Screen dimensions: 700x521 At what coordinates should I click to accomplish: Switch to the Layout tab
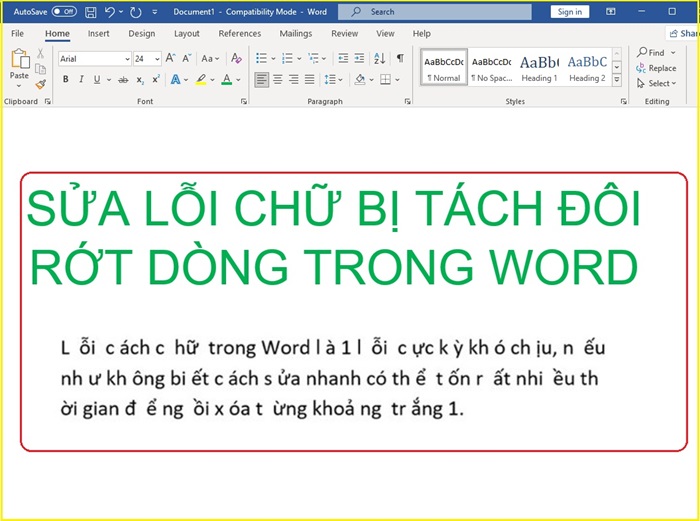point(187,33)
